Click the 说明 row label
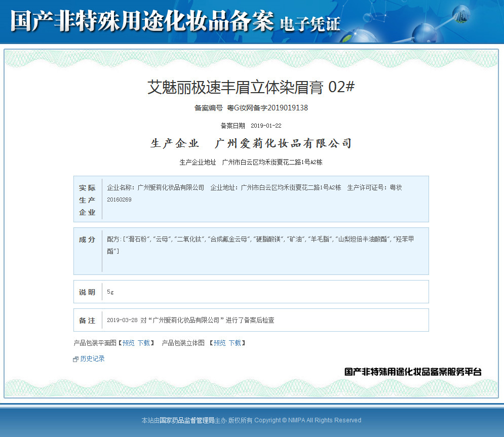Image resolution: width=504 pixels, height=437 pixels. 88,292
